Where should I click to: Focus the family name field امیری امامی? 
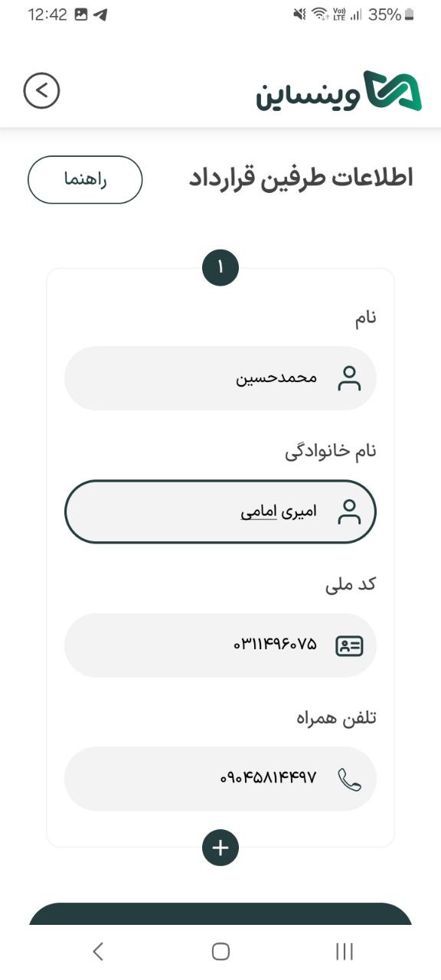click(220, 511)
